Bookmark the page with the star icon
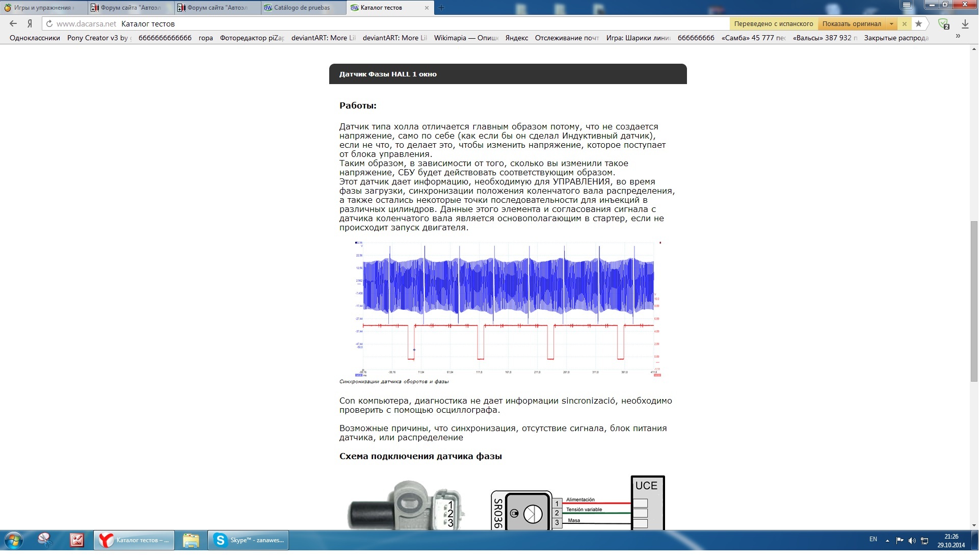Image resolution: width=980 pixels, height=558 pixels. pyautogui.click(x=918, y=23)
